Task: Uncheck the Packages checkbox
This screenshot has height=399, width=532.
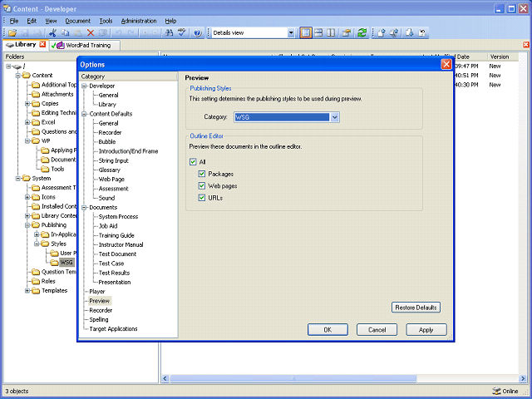Action: [x=202, y=174]
